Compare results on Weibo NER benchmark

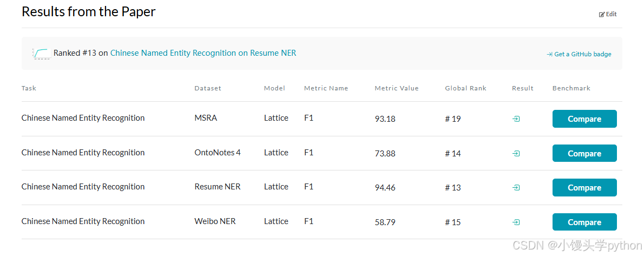point(584,222)
